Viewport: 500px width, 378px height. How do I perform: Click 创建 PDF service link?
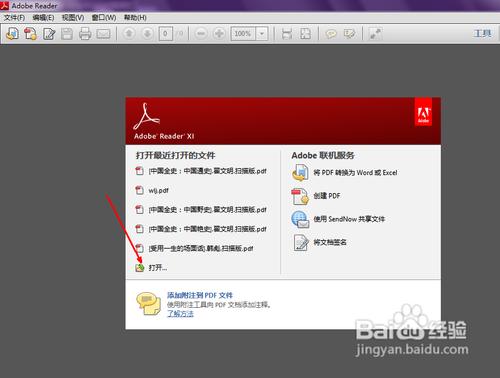pyautogui.click(x=327, y=196)
